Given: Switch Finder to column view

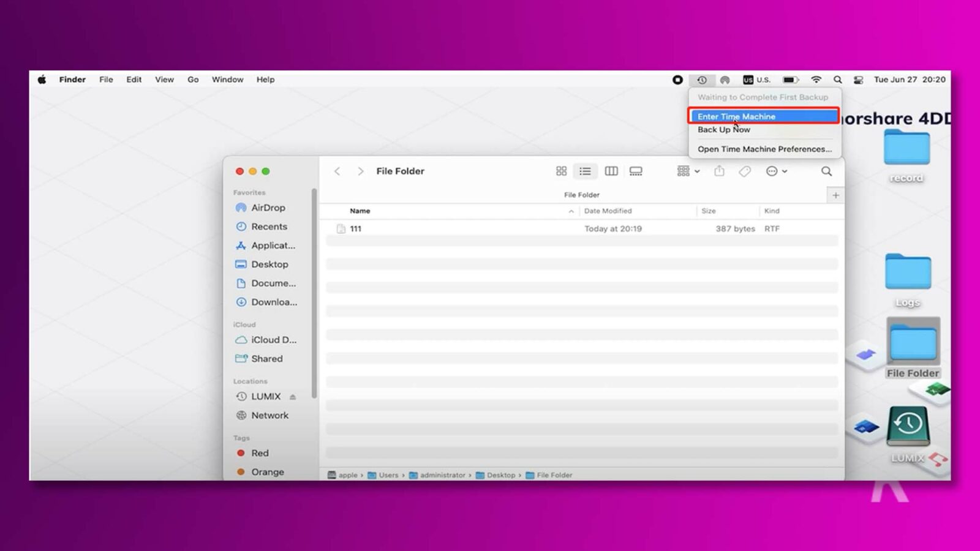Looking at the screenshot, I should [x=611, y=171].
